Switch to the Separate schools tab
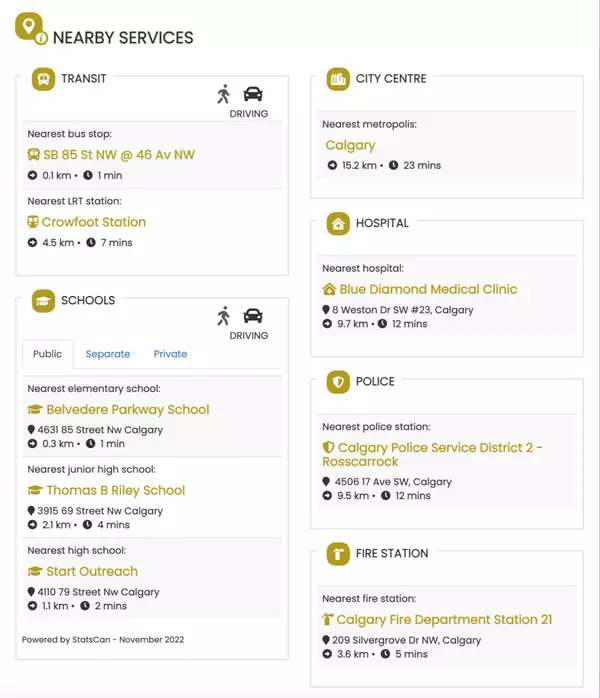The image size is (600, 698). [108, 354]
